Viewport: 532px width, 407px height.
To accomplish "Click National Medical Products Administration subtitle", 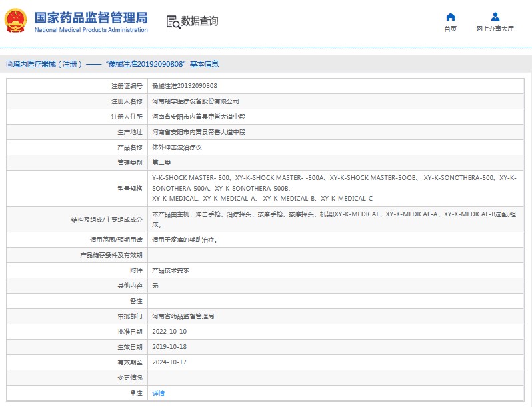I will pos(91,30).
